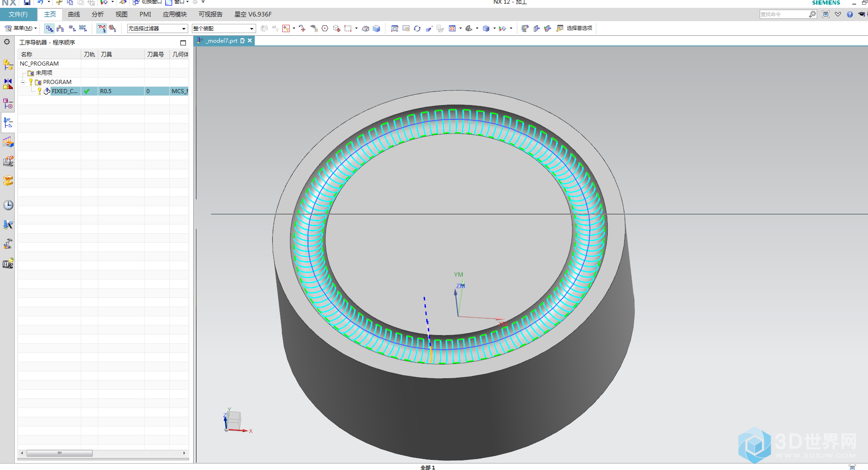Sort by the 名称 name column header

click(x=50, y=54)
